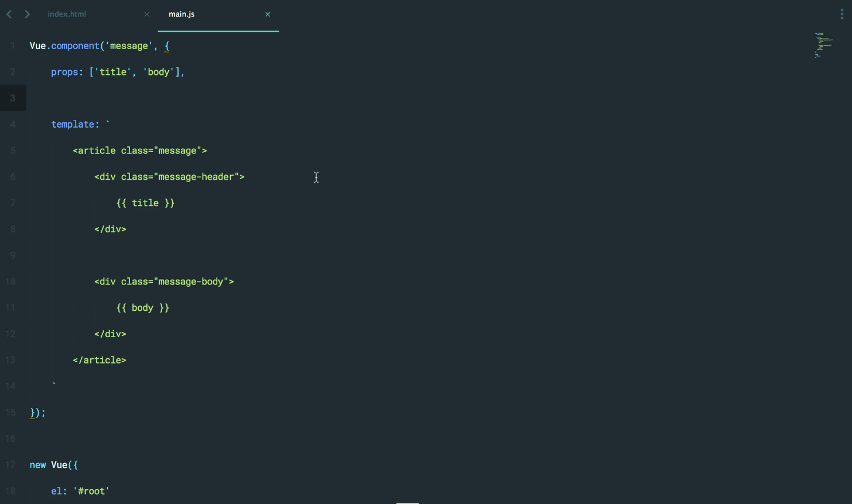
Task: Go to the next tab with the right arrow
Action: (27, 14)
